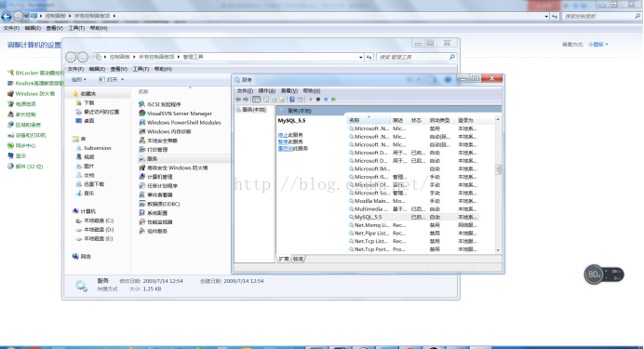Sort services by 登录为 column header
Viewport: 644px width, 349px height.
click(x=467, y=120)
